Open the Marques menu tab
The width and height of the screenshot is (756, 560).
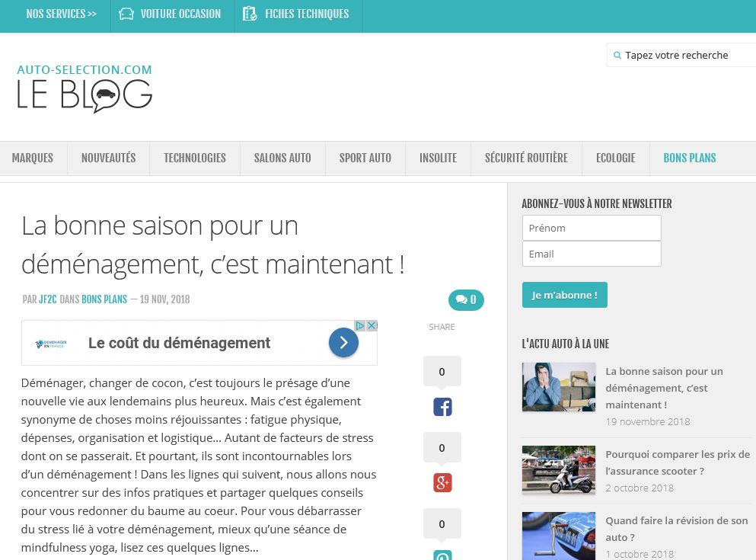coord(33,158)
